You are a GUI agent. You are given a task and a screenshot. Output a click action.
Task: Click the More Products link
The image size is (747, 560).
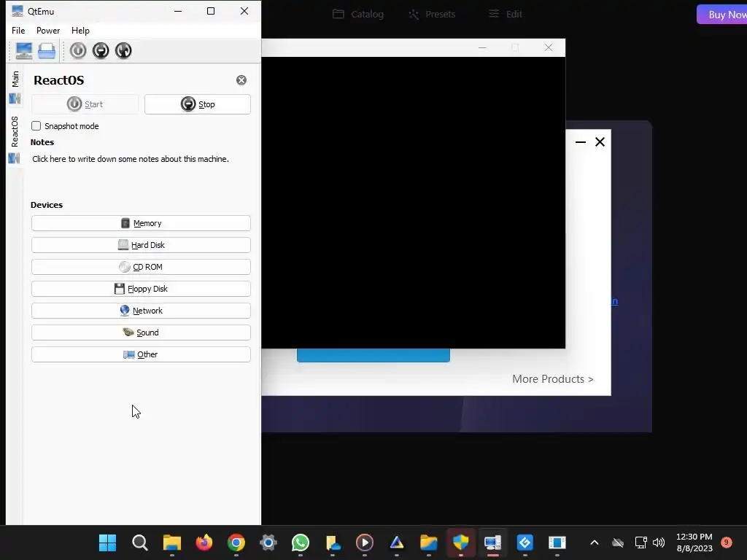[553, 379]
